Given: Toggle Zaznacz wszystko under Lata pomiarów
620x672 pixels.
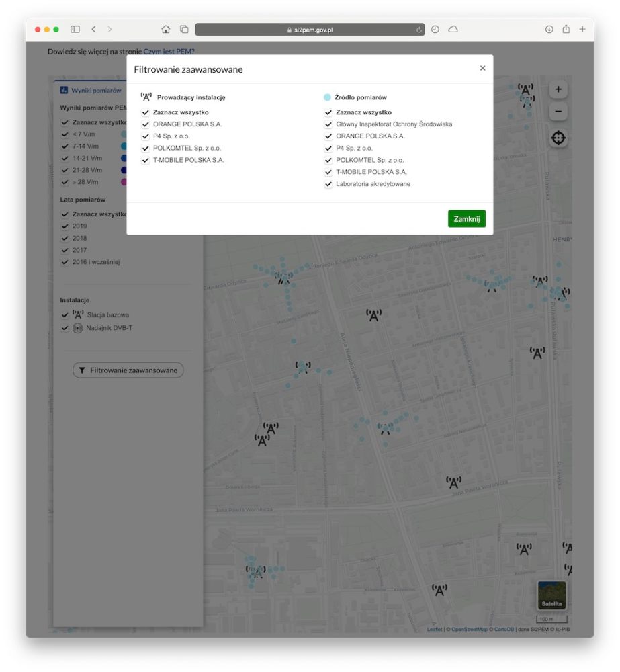Looking at the screenshot, I should tap(64, 214).
